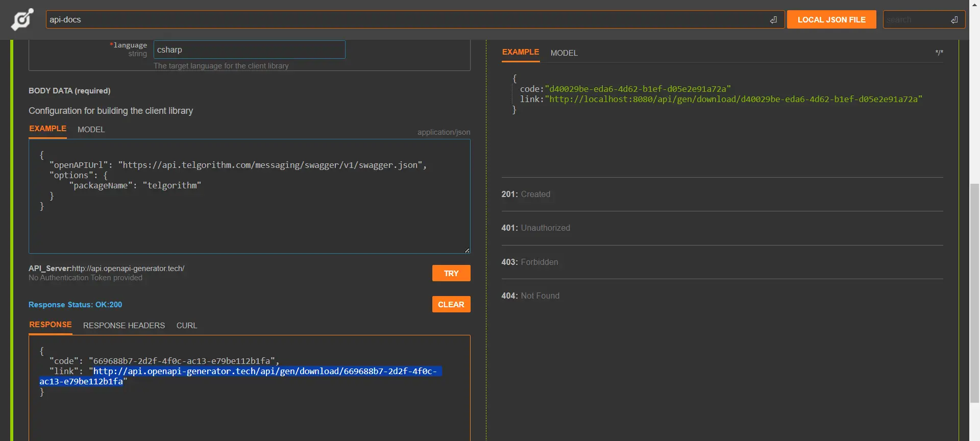Switch to body data MODEL tab

tap(91, 130)
